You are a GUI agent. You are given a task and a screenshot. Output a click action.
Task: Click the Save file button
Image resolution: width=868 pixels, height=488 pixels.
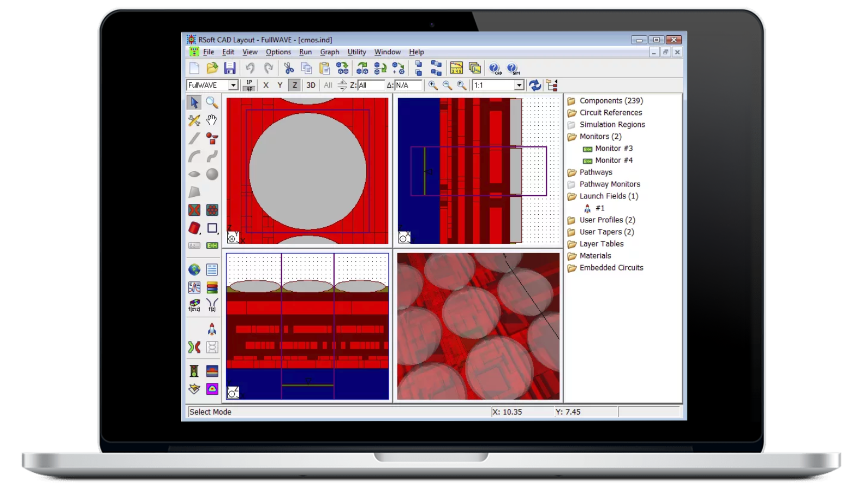point(229,67)
